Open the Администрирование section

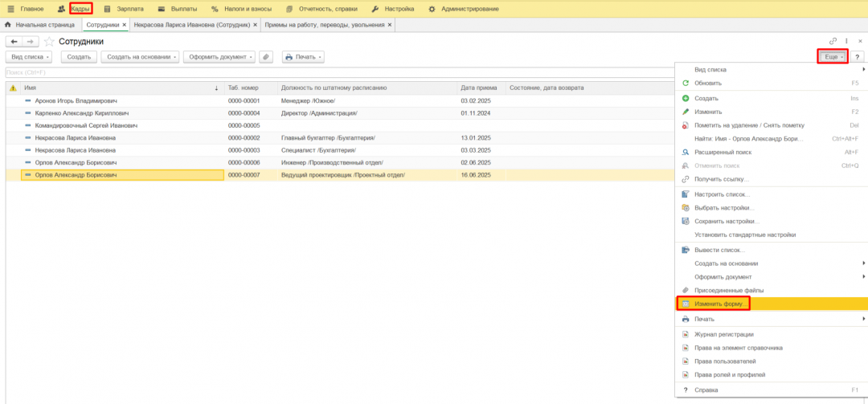(x=470, y=9)
